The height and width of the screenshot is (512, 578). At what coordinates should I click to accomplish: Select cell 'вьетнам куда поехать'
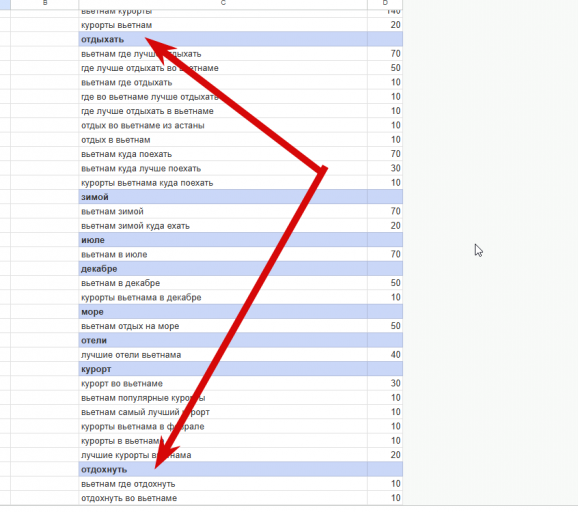click(223, 154)
